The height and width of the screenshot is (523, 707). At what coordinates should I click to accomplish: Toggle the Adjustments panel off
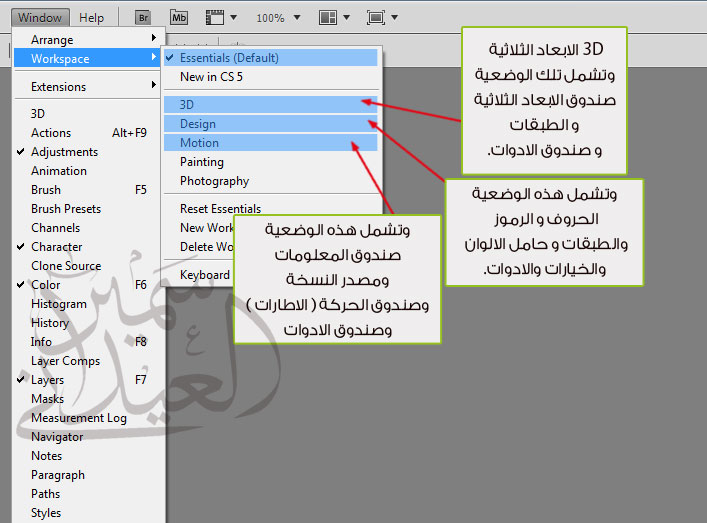tap(88, 152)
